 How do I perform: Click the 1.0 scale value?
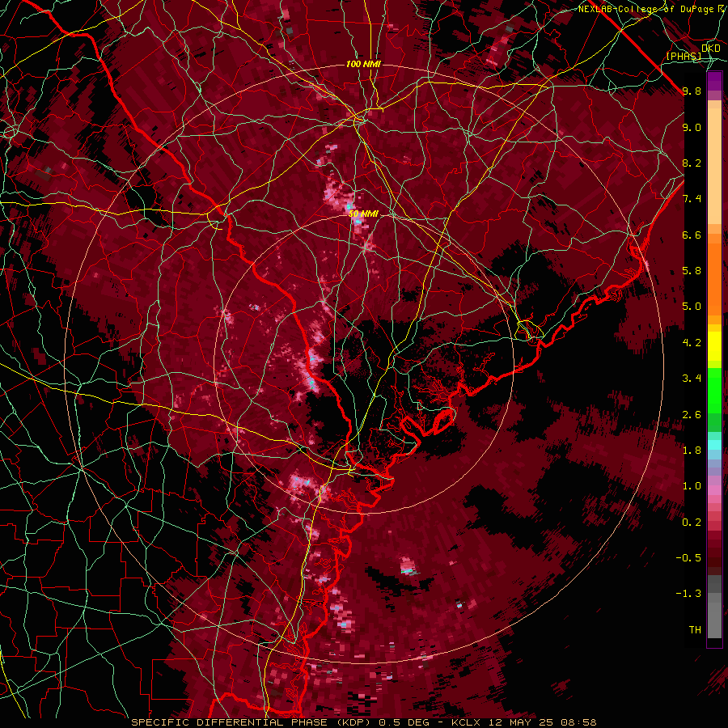692,486
